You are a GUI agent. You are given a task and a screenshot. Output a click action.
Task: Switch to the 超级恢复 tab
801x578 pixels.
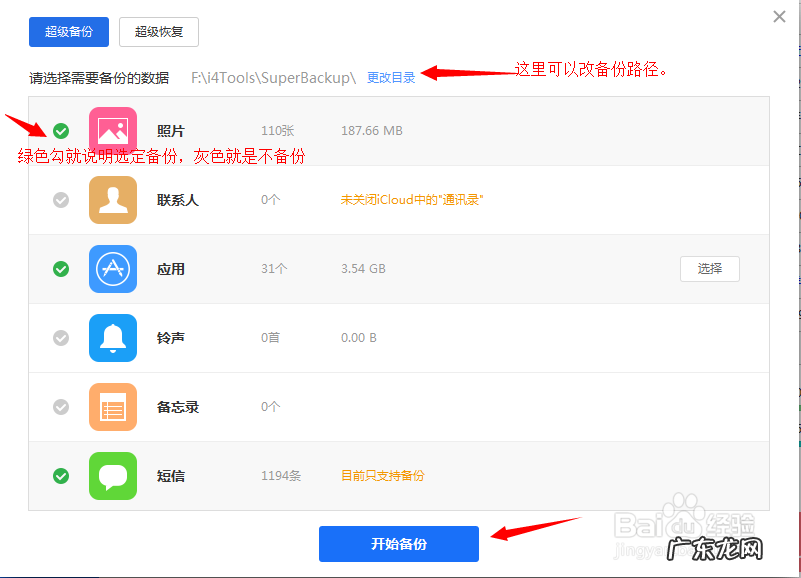[x=158, y=31]
